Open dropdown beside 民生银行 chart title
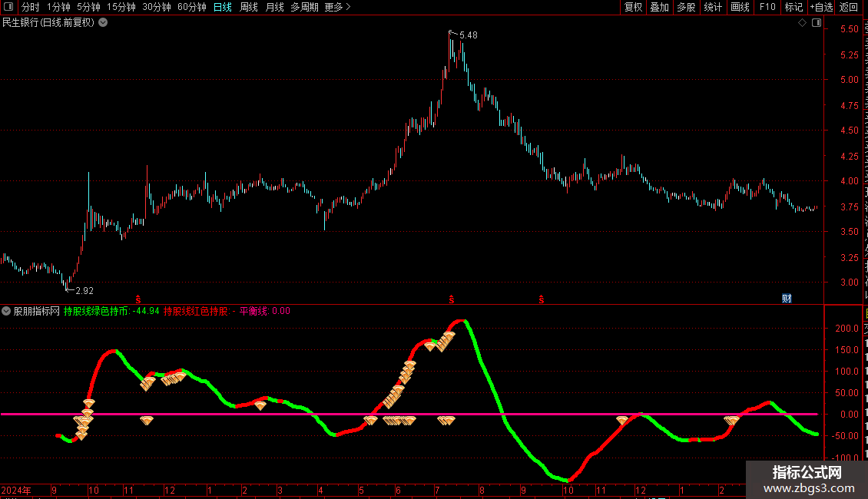Viewport: 868px width, 499px height. click(103, 23)
